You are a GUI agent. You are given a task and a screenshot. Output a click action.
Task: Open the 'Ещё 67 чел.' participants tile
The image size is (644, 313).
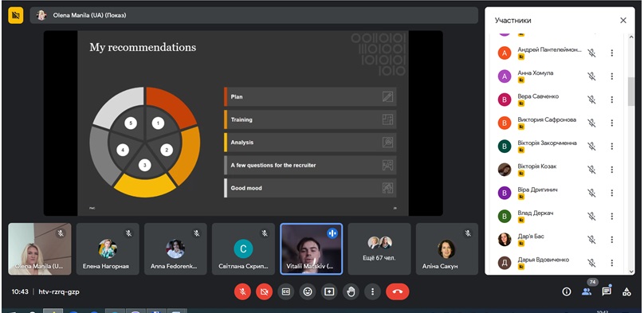tap(379, 249)
